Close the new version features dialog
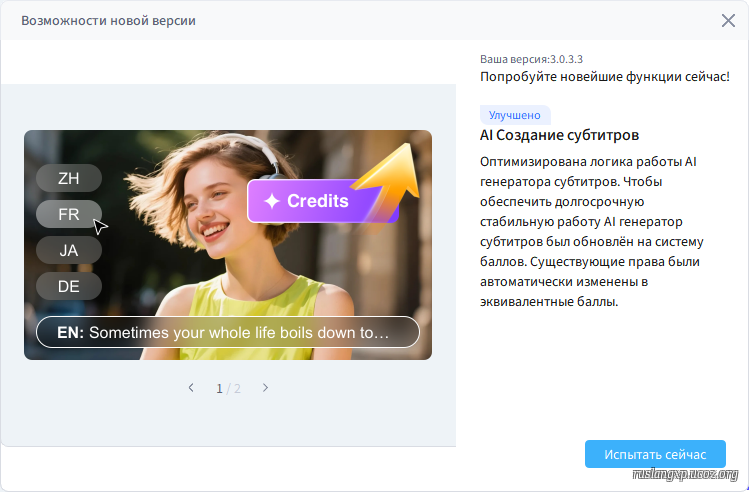Viewport: 749px width, 492px height. click(x=728, y=20)
